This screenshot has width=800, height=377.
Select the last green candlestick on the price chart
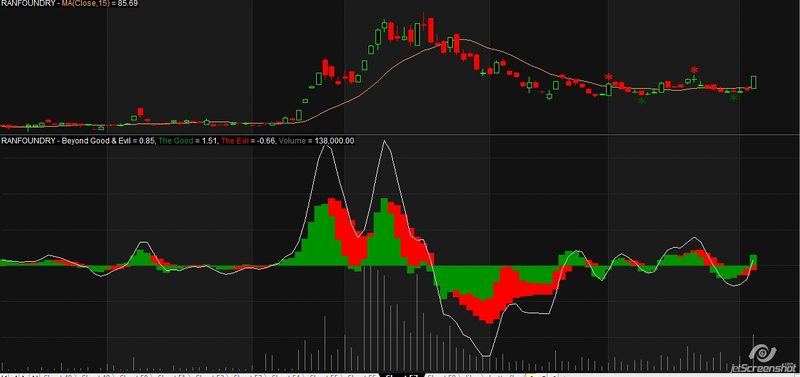click(x=754, y=82)
